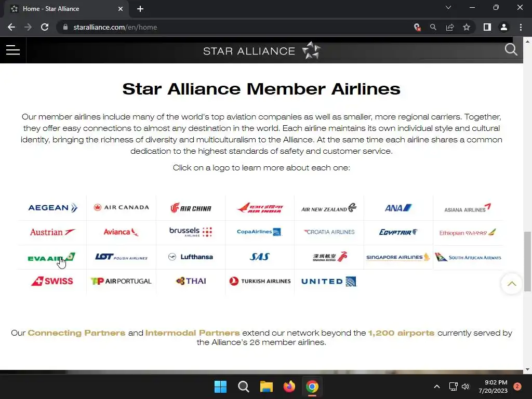This screenshot has width=532, height=399.
Task: Open the Shenzhen Airlines logo
Action: (330, 257)
